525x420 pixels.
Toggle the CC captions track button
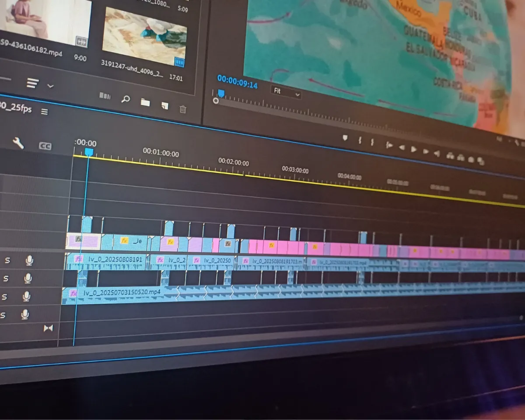[45, 146]
